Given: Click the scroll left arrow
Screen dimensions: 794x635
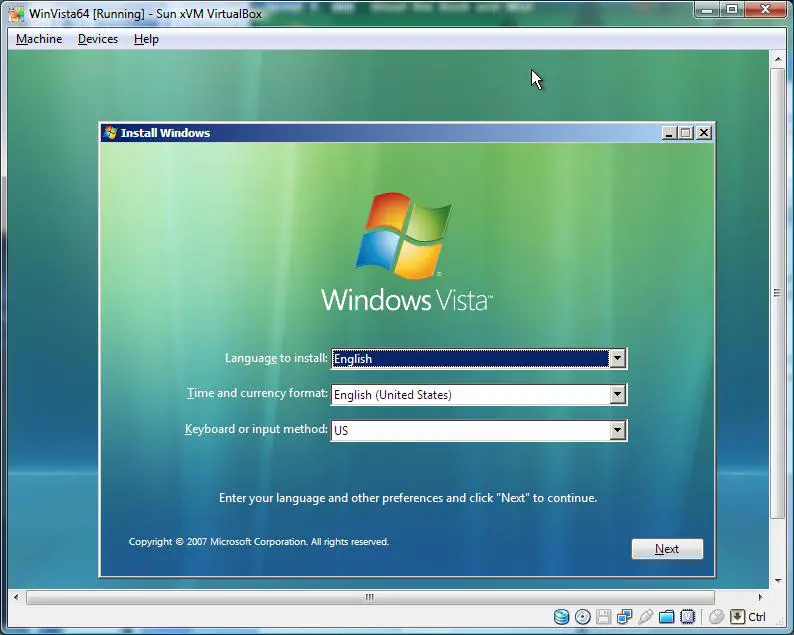Looking at the screenshot, I should click(16, 597).
